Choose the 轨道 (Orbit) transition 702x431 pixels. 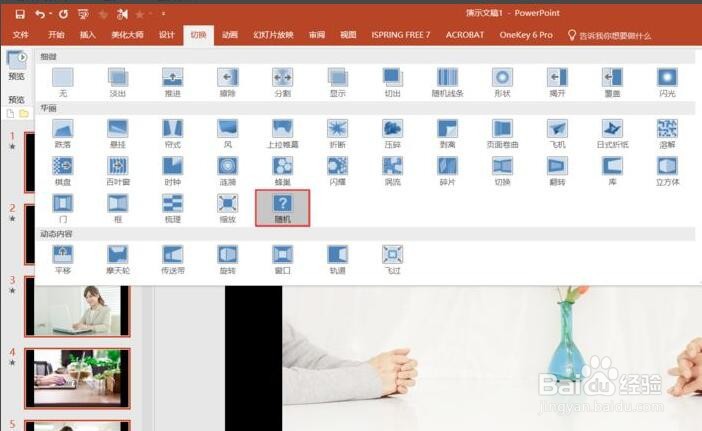click(x=338, y=260)
